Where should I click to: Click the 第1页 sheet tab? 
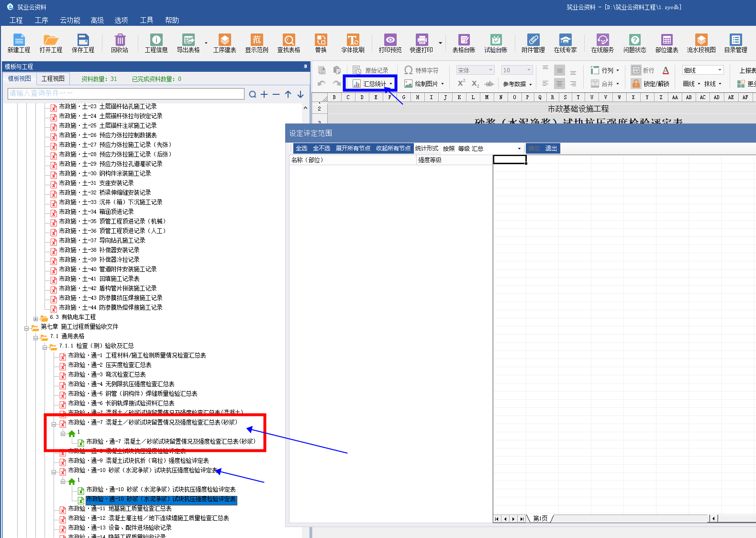coord(541,518)
